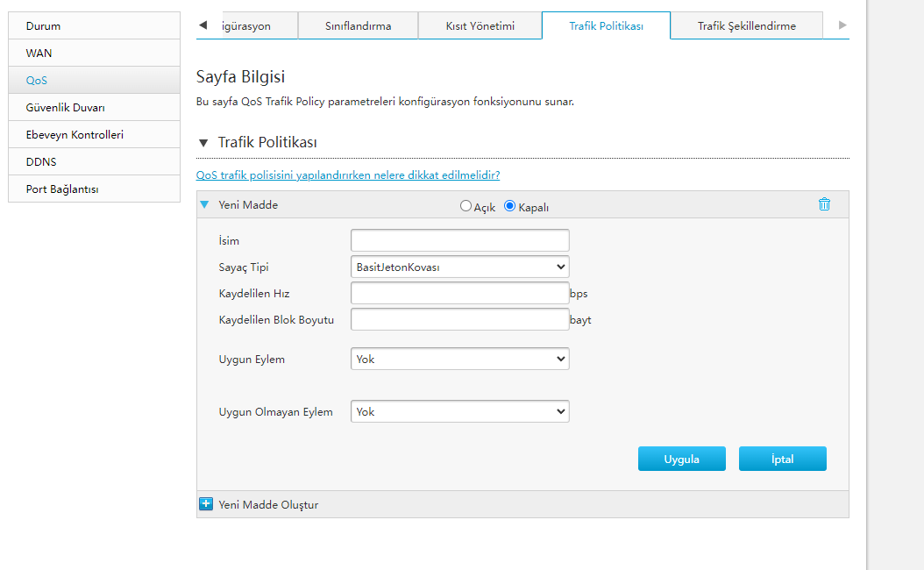Viewport: 924px width, 570px height.
Task: Click the İptal button
Action: (x=782, y=459)
